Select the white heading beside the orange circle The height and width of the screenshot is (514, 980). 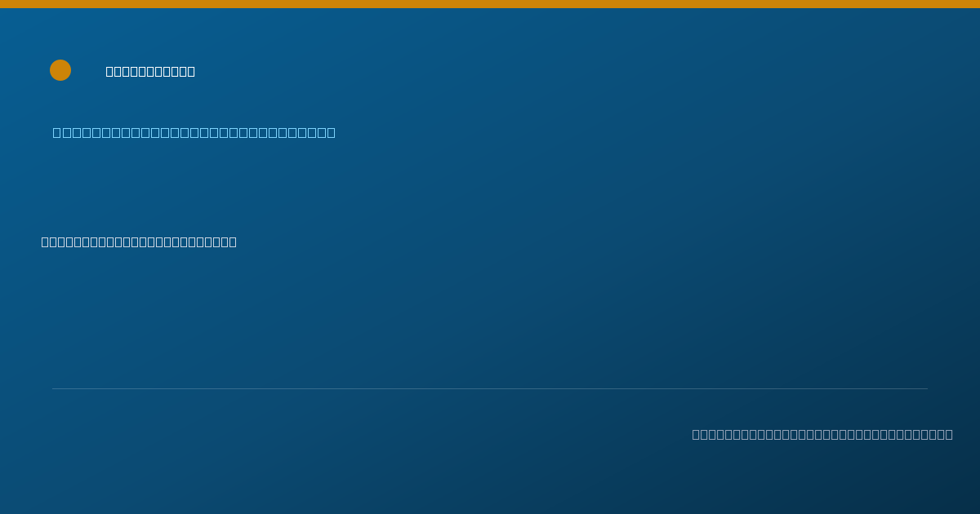point(150,71)
